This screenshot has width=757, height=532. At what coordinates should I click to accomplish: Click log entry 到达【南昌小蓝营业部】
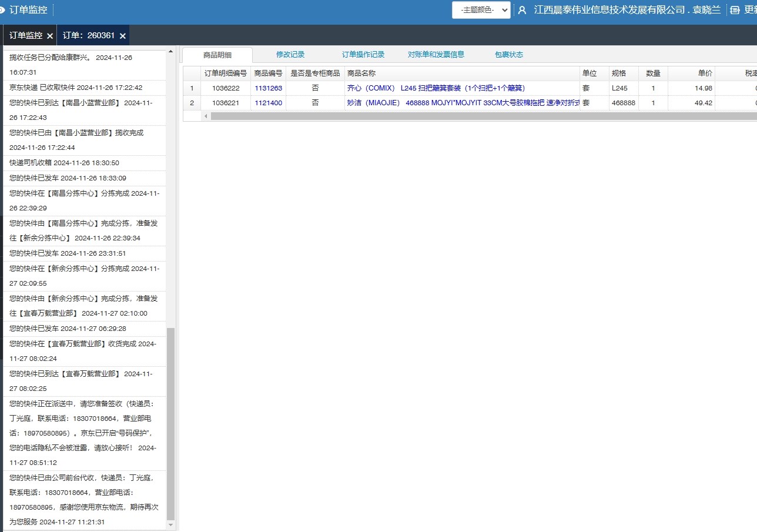pos(85,110)
